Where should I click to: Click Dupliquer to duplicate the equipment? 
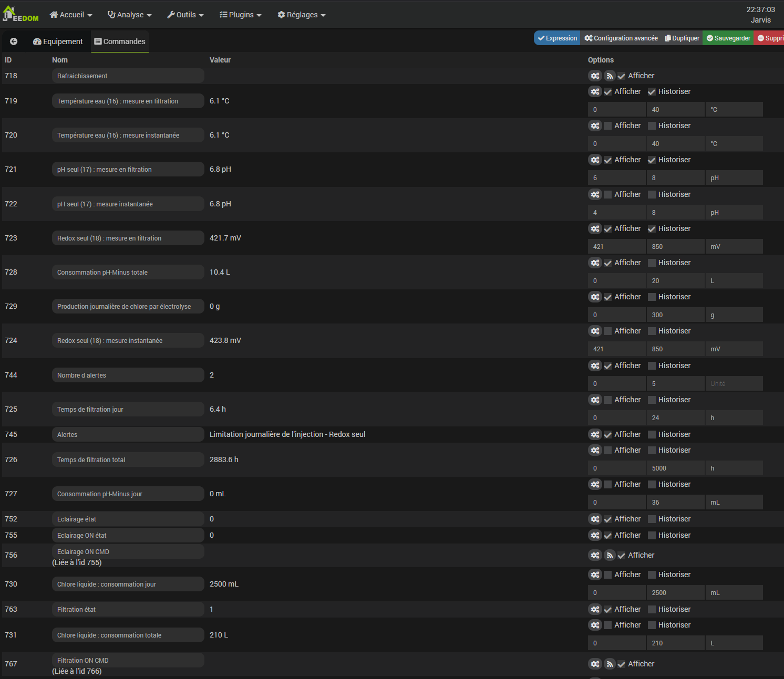[682, 38]
